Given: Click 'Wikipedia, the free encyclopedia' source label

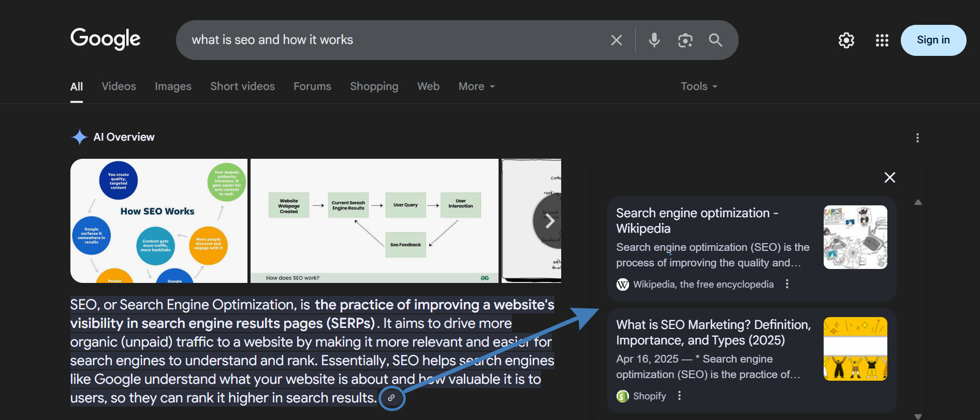Looking at the screenshot, I should click(x=704, y=284).
